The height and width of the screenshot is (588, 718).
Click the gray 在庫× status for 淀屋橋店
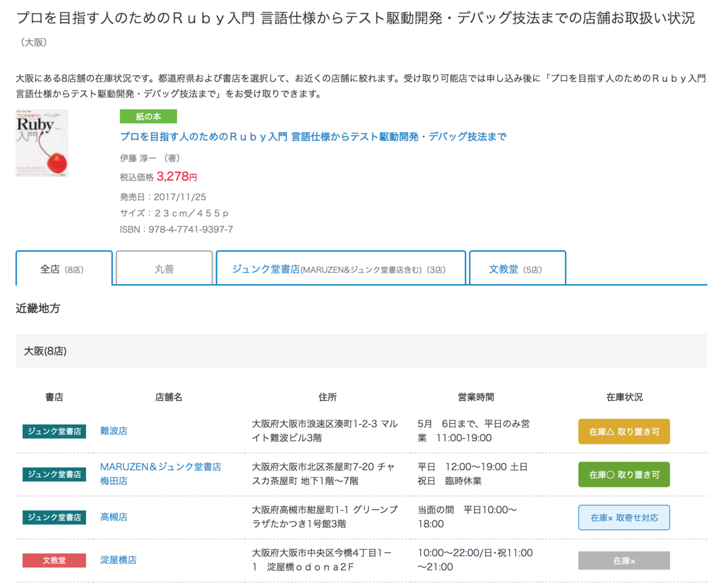pyautogui.click(x=623, y=560)
